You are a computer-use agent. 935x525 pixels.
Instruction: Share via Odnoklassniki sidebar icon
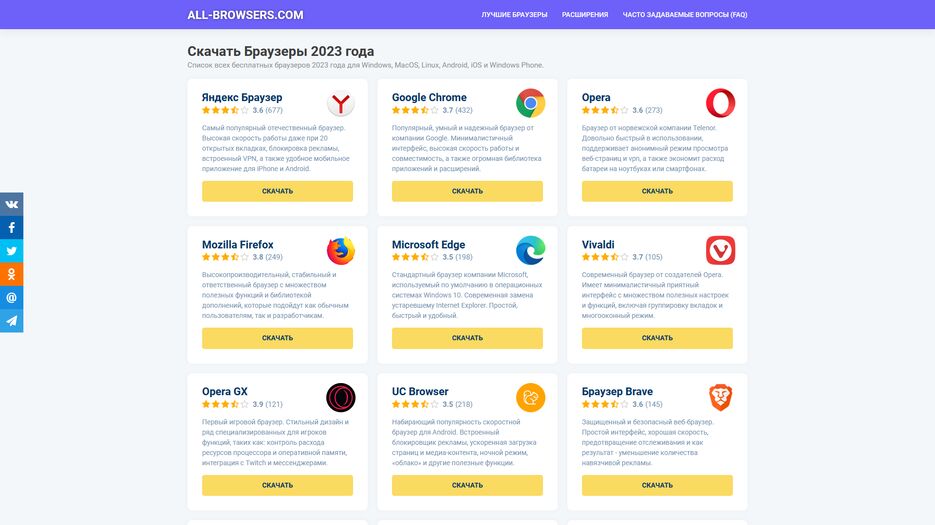11,274
